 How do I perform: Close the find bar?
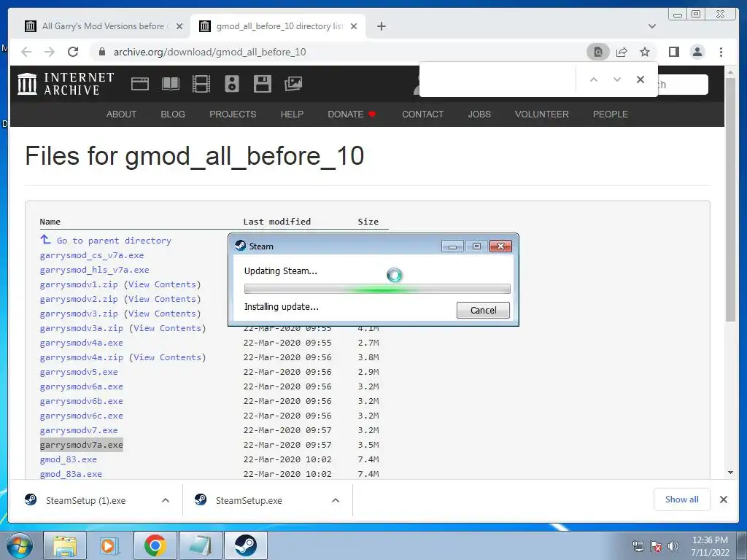(x=640, y=79)
